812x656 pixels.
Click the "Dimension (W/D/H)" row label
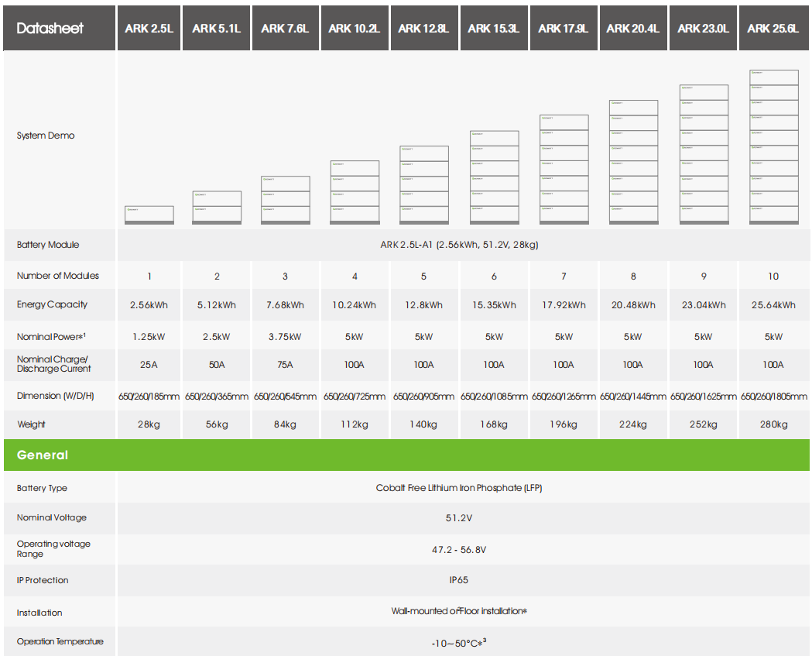56,395
